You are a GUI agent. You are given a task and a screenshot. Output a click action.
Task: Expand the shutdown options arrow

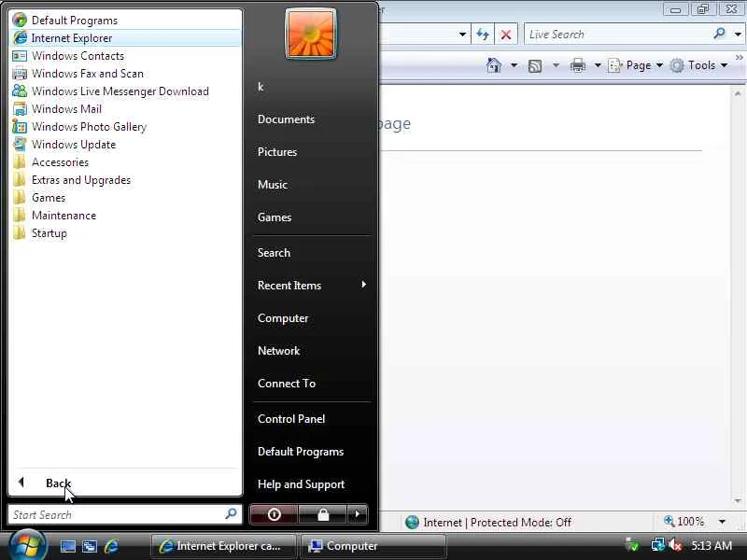358,514
